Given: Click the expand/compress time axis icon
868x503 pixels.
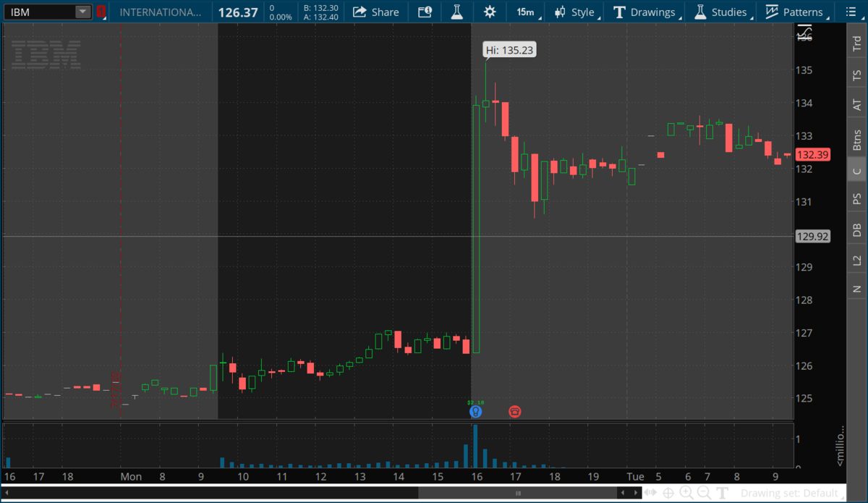Looking at the screenshot, I should click(651, 493).
